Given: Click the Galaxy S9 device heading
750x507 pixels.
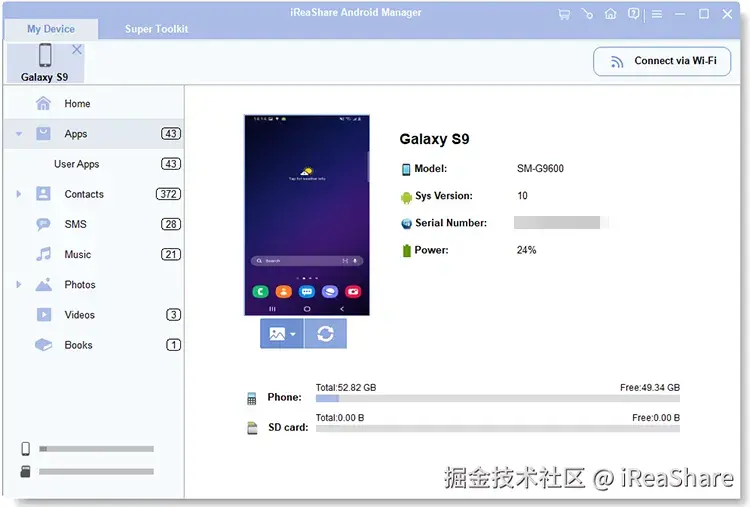Looking at the screenshot, I should pyautogui.click(x=434, y=139).
